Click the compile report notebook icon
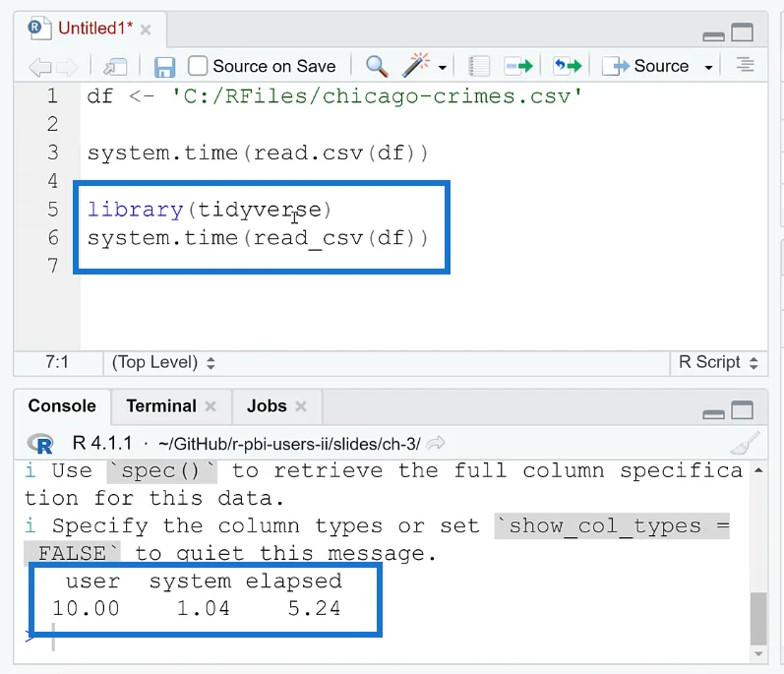The width and height of the screenshot is (784, 674). click(x=478, y=66)
